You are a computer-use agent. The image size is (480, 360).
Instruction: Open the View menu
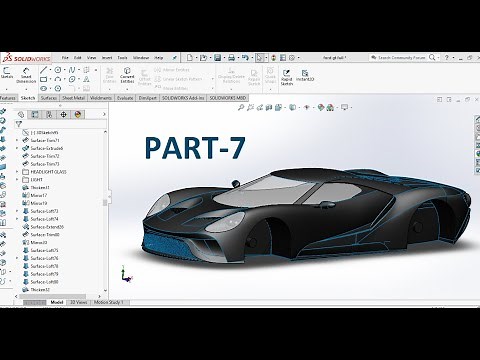tap(91, 58)
